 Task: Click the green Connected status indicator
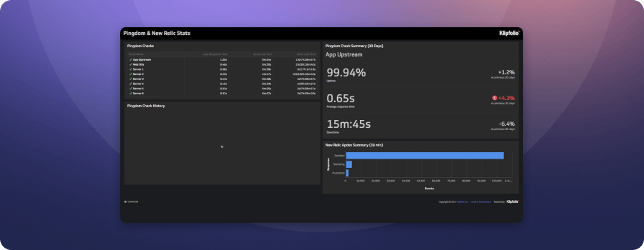tap(125, 202)
